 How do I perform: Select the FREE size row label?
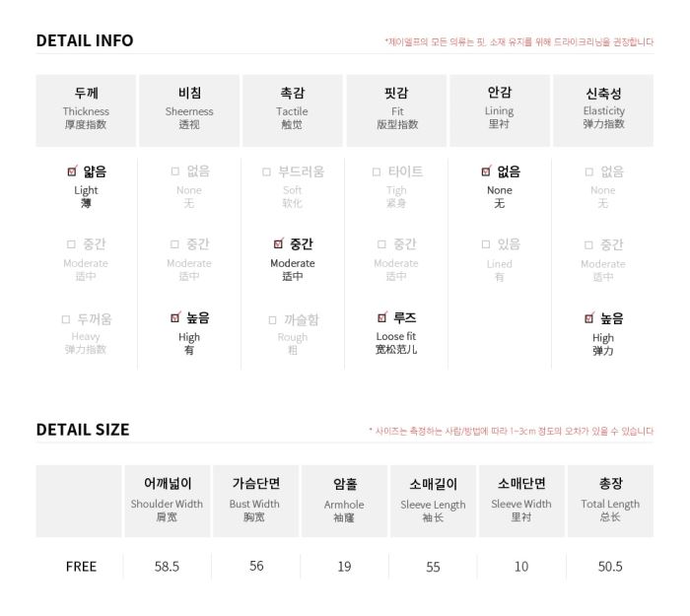click(x=81, y=567)
